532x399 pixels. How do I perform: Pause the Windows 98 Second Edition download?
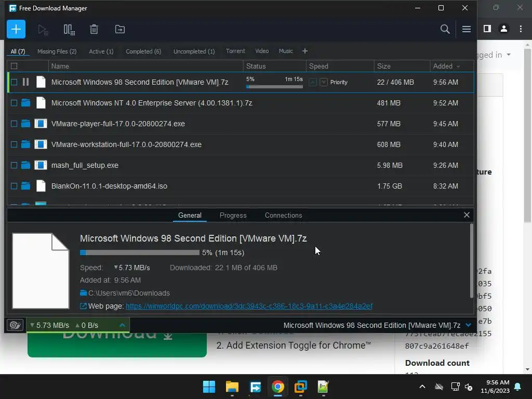(x=25, y=82)
